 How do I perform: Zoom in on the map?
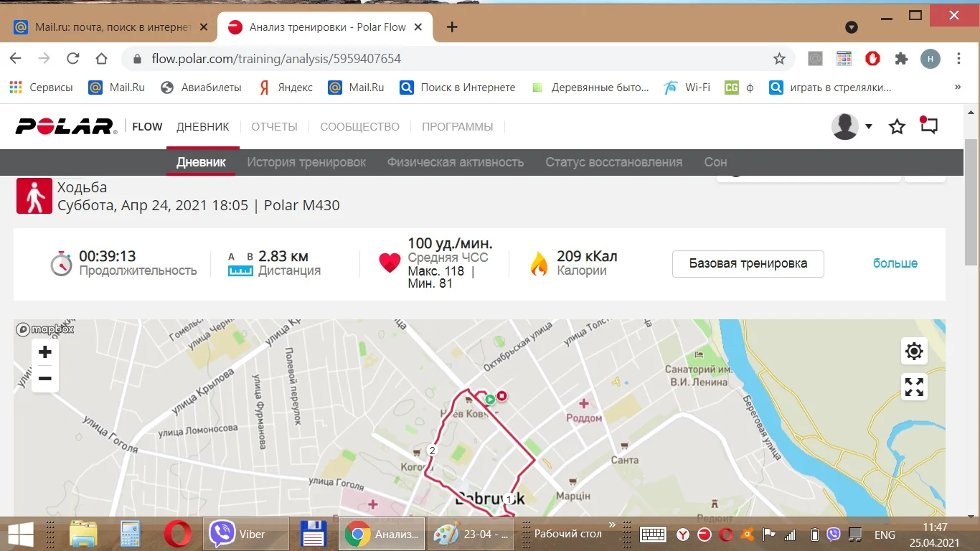[45, 352]
